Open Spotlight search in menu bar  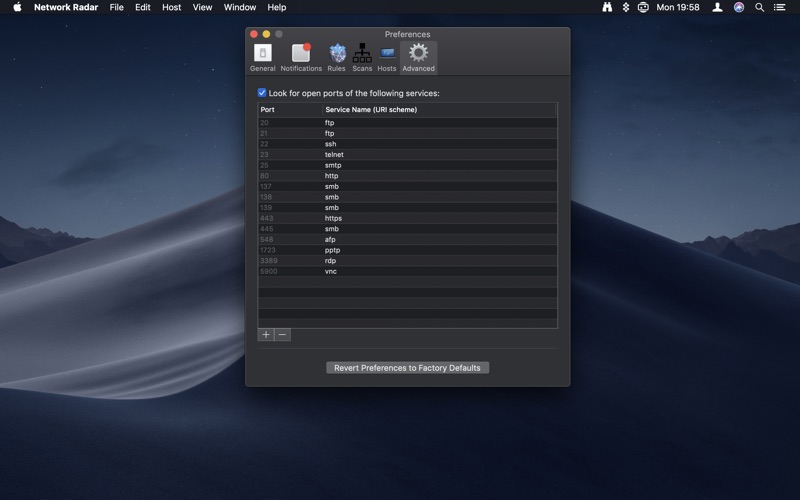pos(759,7)
